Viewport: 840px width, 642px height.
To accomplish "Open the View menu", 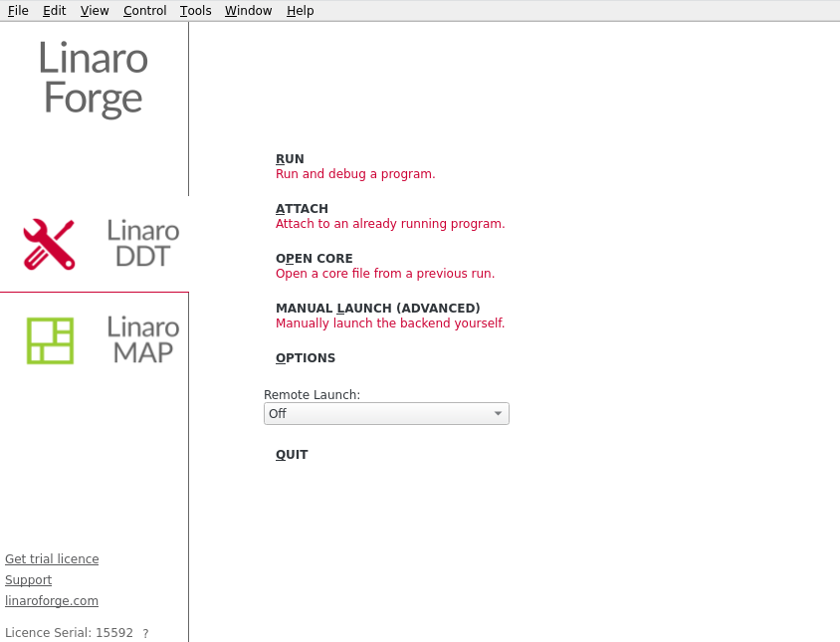I will [95, 11].
